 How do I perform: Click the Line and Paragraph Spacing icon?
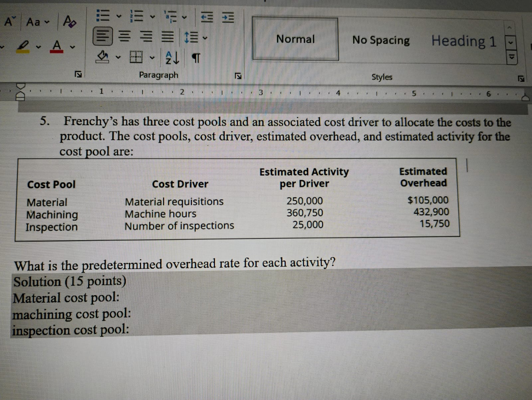pyautogui.click(x=192, y=37)
